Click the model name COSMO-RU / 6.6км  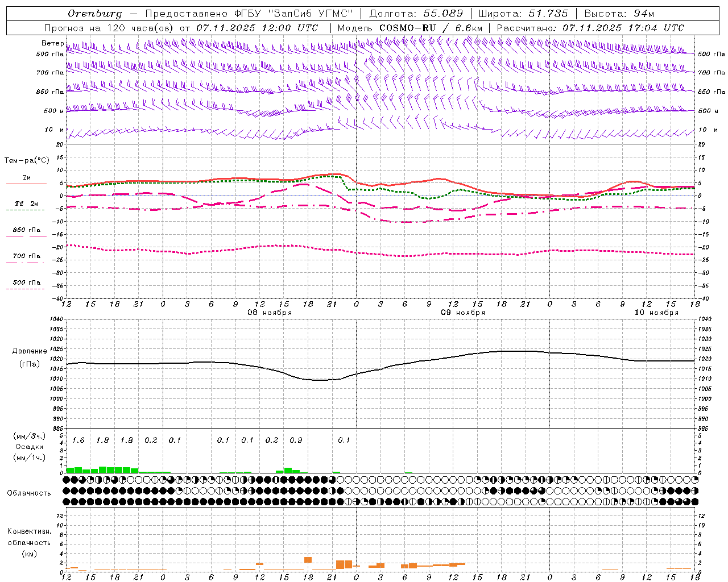(431, 28)
